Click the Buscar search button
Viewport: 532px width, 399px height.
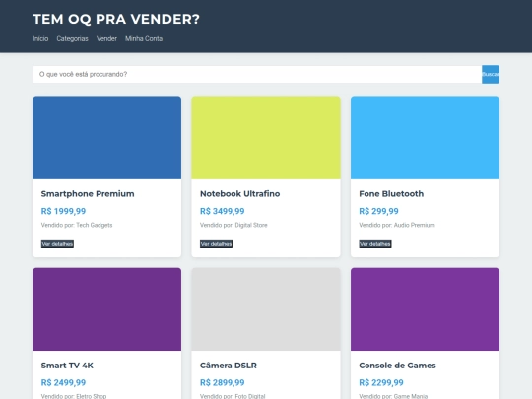491,74
